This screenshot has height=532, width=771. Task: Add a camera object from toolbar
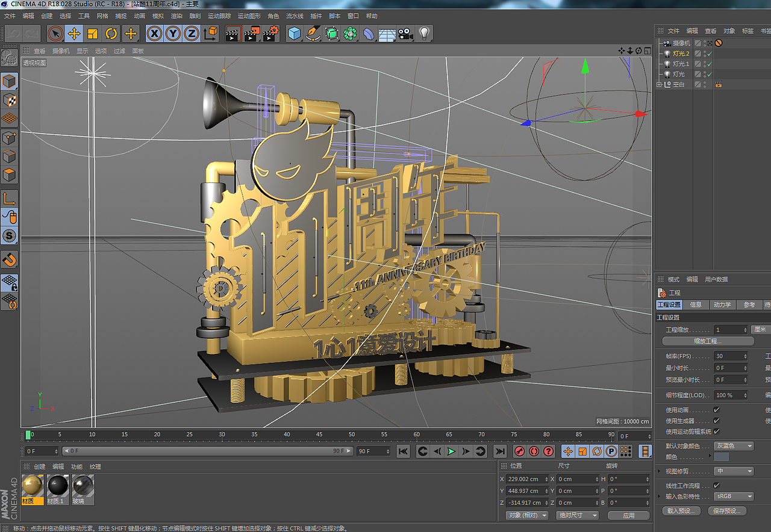tap(405, 34)
